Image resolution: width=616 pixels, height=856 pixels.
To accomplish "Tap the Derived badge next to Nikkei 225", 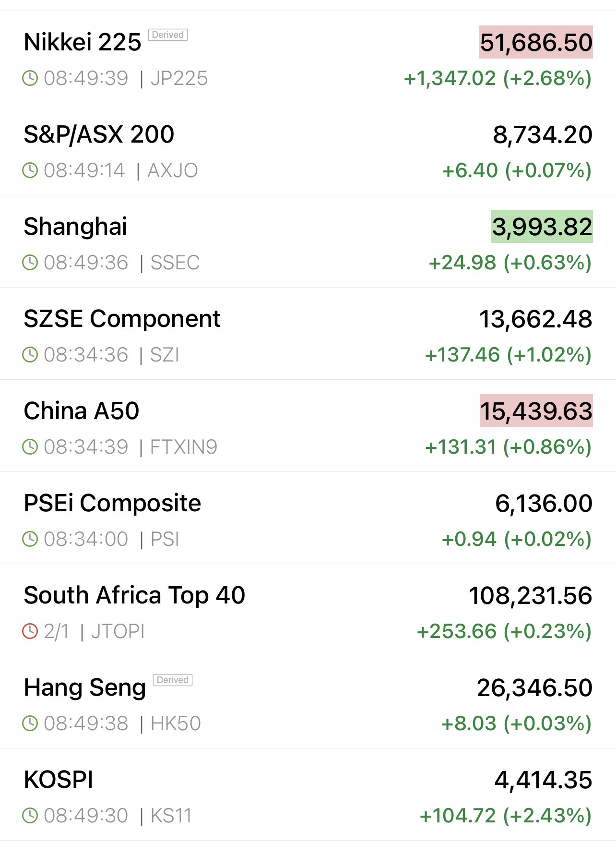I will point(168,35).
